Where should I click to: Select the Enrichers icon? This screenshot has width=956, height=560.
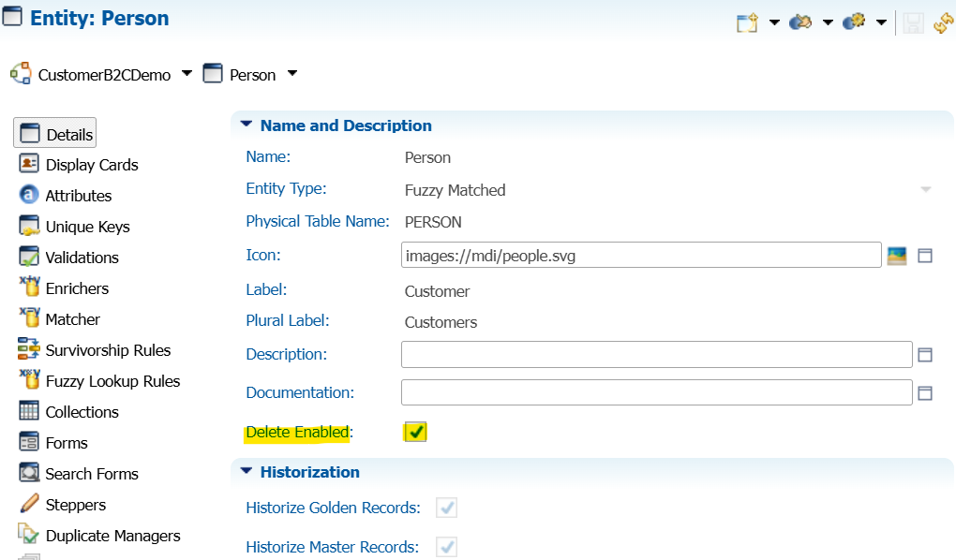(x=29, y=287)
